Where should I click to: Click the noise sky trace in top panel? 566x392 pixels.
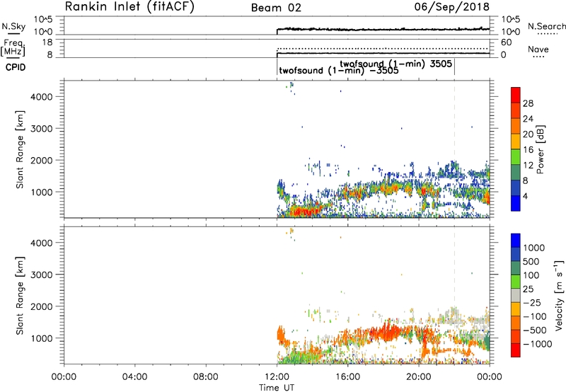point(383,29)
